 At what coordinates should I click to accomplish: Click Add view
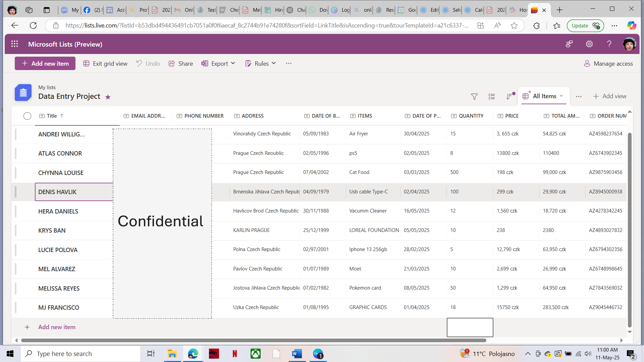(x=609, y=96)
